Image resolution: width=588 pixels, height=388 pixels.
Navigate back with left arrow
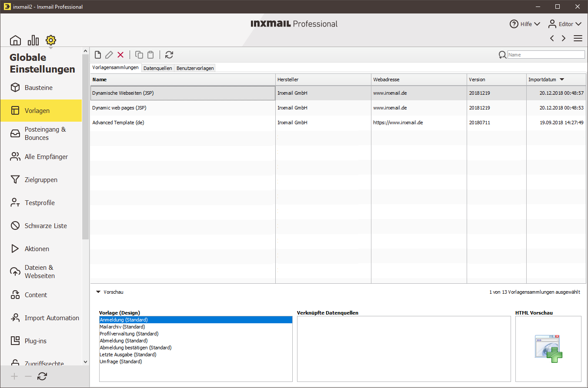pos(552,38)
